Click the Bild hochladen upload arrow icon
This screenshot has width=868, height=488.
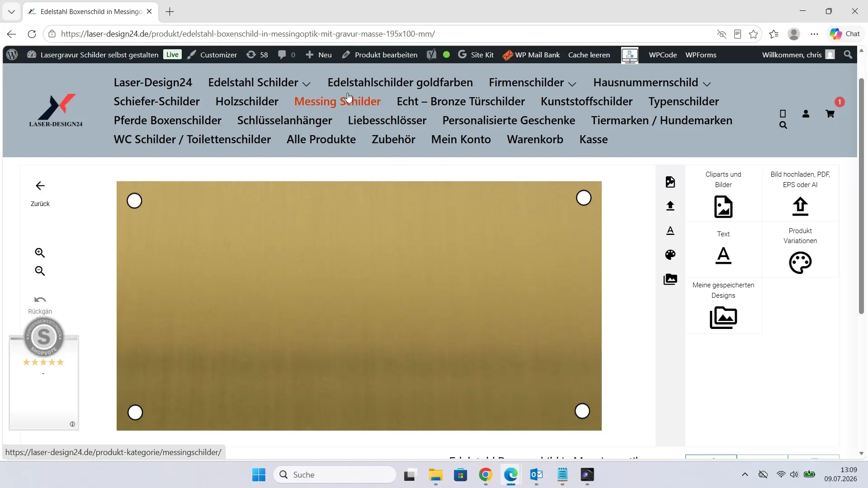[x=800, y=206]
